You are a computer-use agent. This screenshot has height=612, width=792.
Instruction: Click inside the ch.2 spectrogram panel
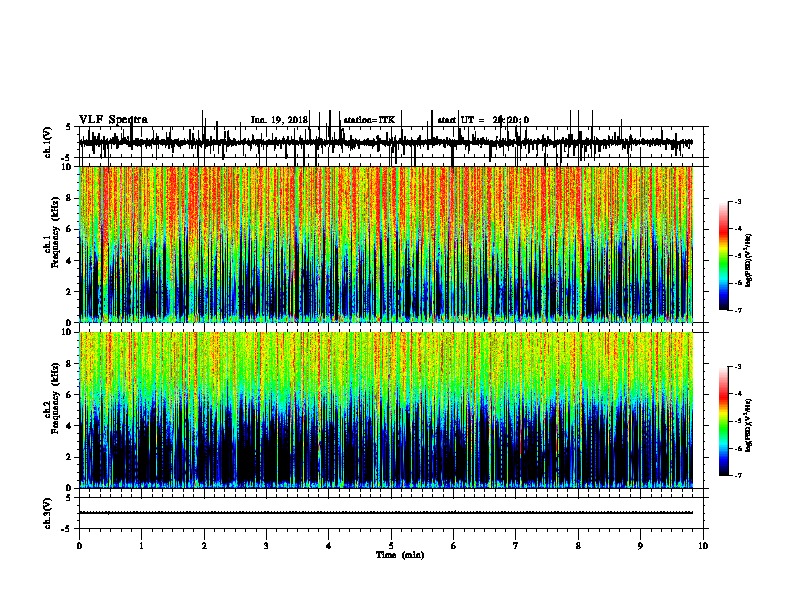point(386,410)
